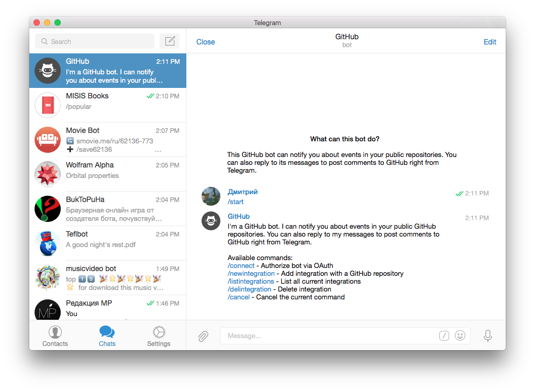This screenshot has width=535, height=392.
Task: Click the read checkmarks on MISIS Books row
Action: coord(150,96)
